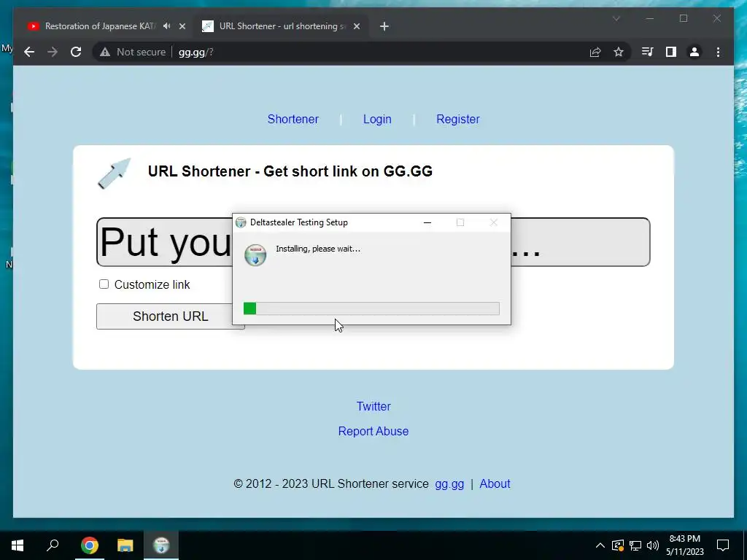Screen dimensions: 747x560
Task: Go to the Login link
Action: point(377,119)
